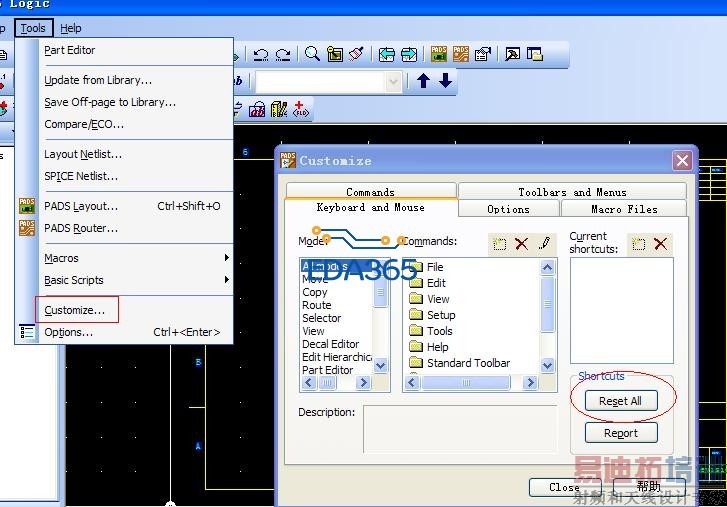This screenshot has height=507, width=727.
Task: Open the Tools folder in Commands list
Action: 431,331
